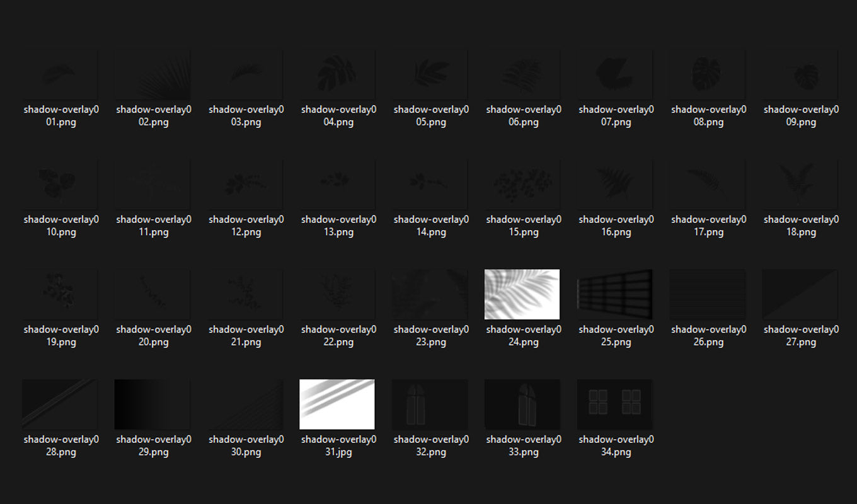Open the four-pane window shadow-overlay034.png
Viewport: 857px width, 504px height.
pos(614,403)
